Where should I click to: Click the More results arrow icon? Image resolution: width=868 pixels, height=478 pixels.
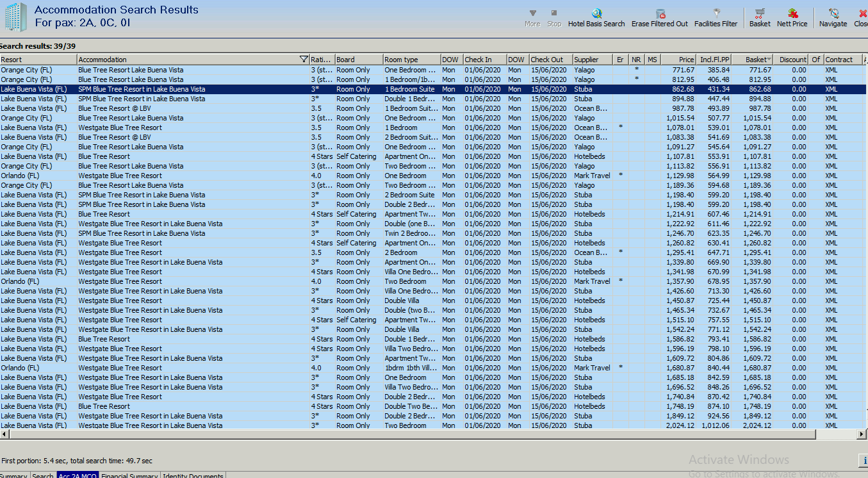[532, 13]
